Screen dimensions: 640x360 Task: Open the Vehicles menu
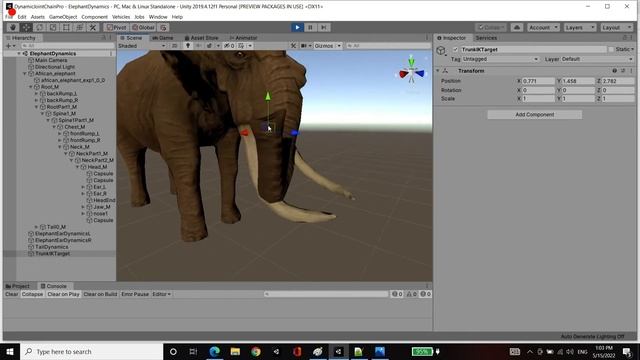coord(121,17)
